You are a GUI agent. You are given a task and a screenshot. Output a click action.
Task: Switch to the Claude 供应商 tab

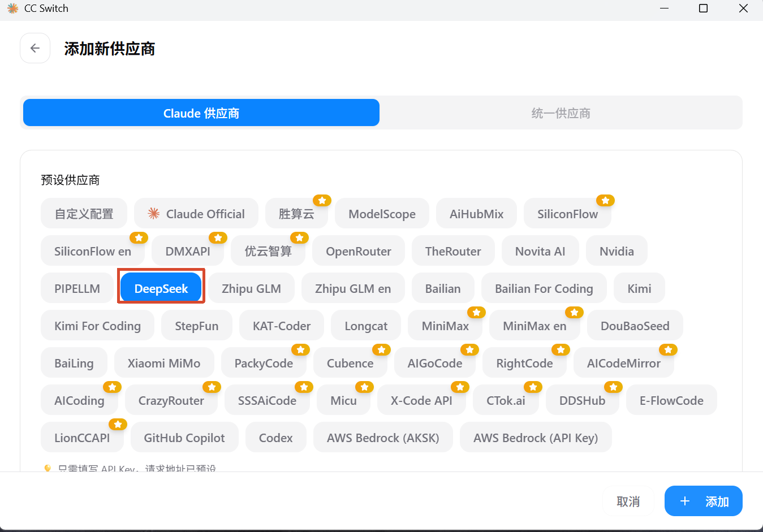[201, 113]
